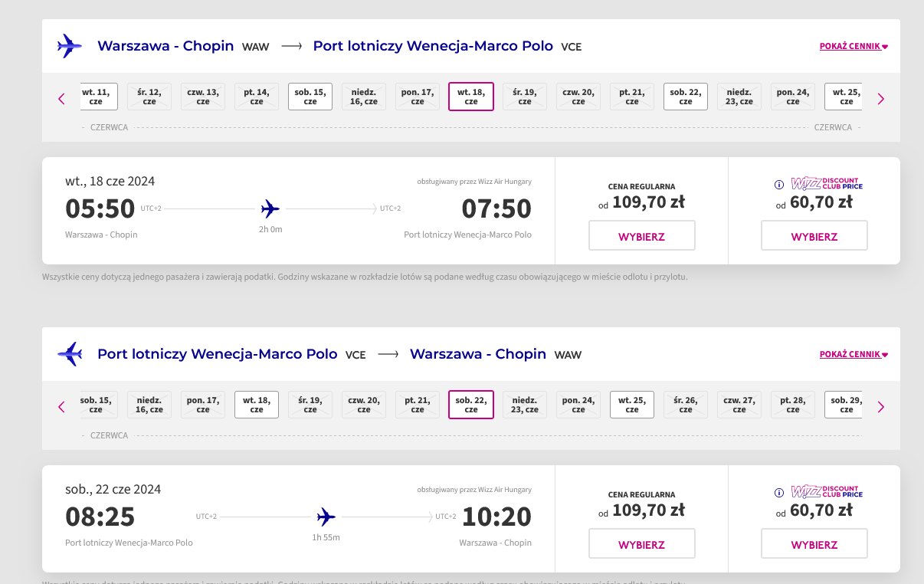The height and width of the screenshot is (584, 924).
Task: Choose return date wt. 18 cze
Action: point(257,405)
